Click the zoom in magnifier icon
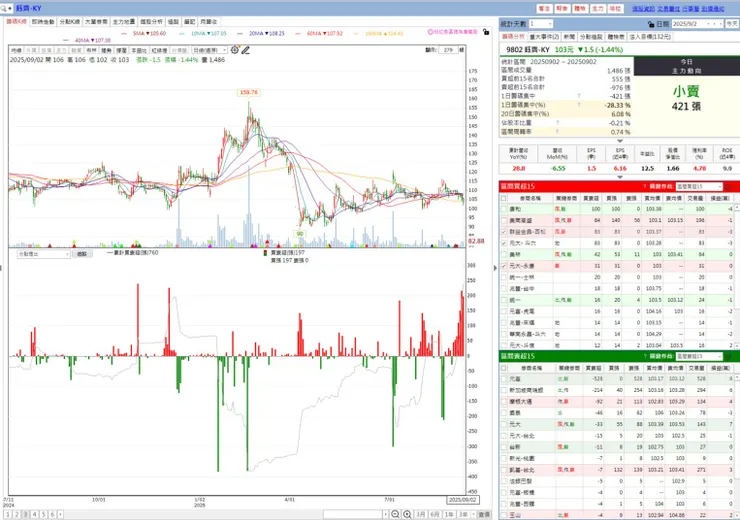This screenshot has height=520, width=740. pyautogui.click(x=407, y=514)
